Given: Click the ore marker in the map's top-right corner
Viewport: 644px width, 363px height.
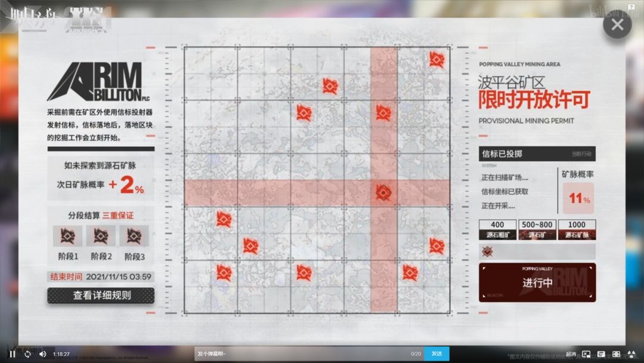Looking at the screenshot, I should pos(436,60).
